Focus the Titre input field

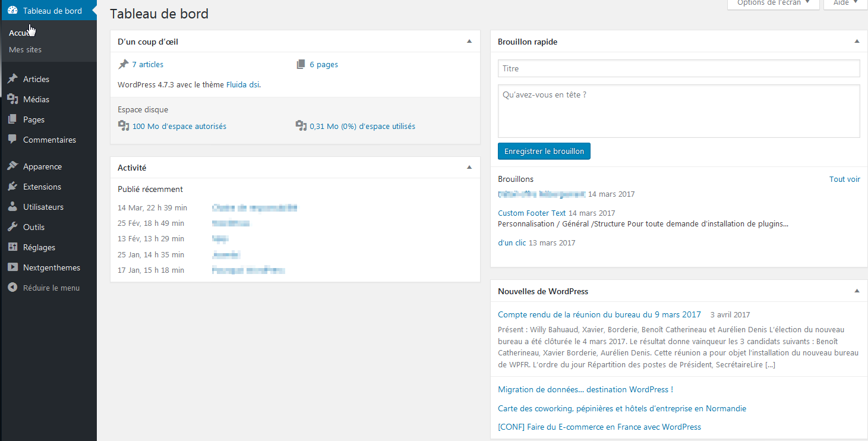pos(678,68)
